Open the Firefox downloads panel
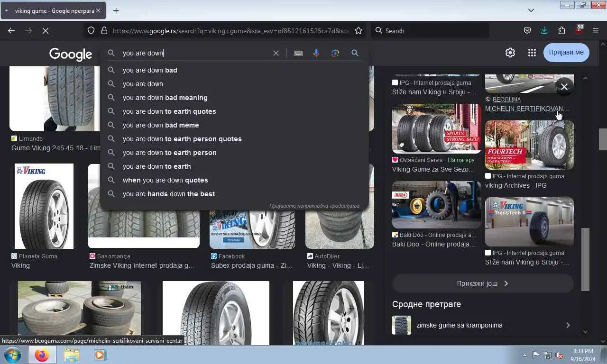Screen dimensions: 607x364 point(544,31)
